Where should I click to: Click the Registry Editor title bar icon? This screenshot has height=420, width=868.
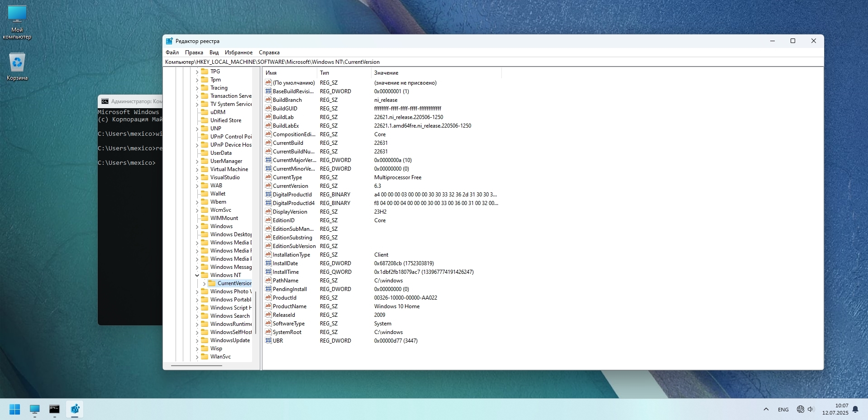pyautogui.click(x=169, y=41)
